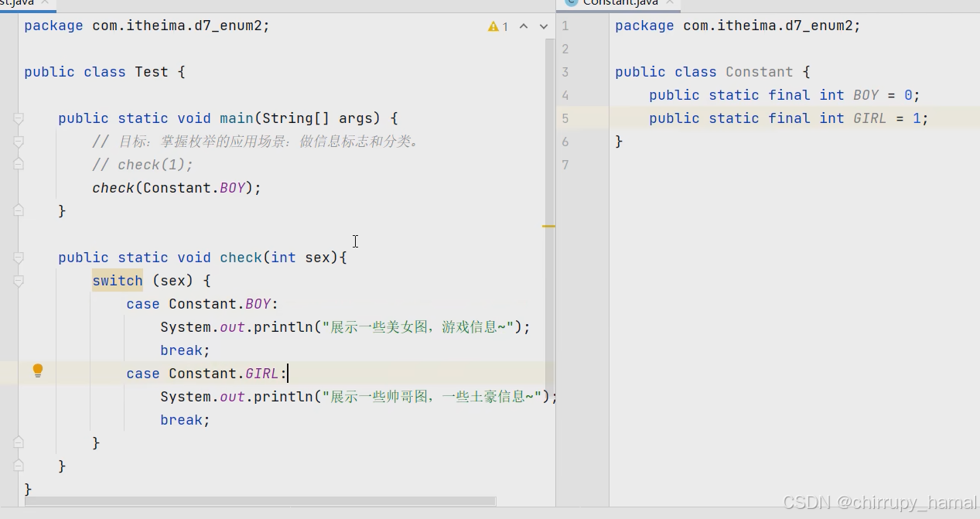The width and height of the screenshot is (980, 519).
Task: Click warning count '1' beside warning triangle
Action: click(505, 26)
